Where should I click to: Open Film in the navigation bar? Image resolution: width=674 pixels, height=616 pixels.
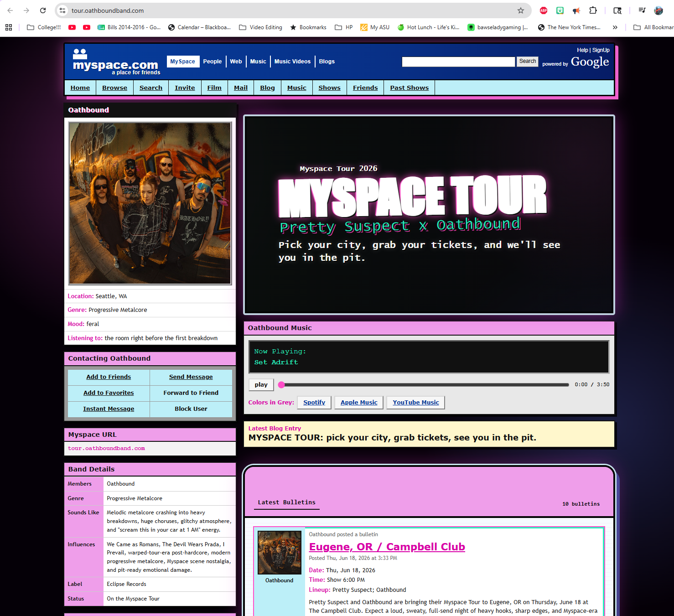214,88
